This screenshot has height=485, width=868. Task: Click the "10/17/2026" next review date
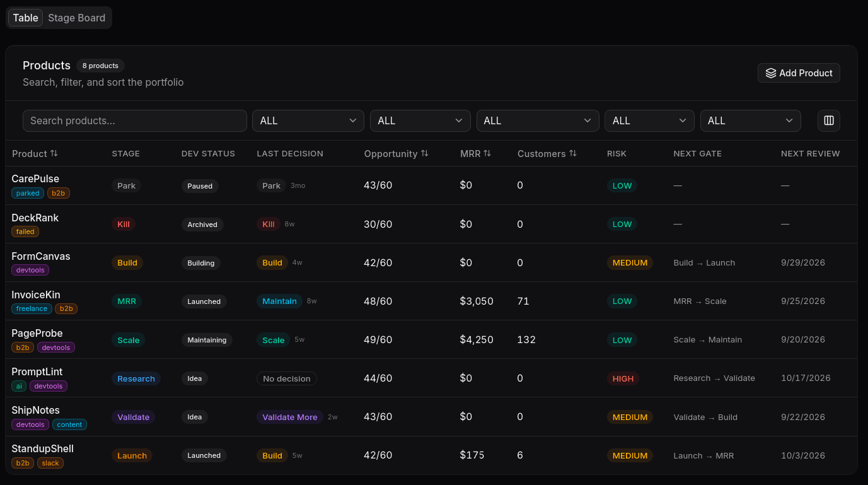pos(806,378)
